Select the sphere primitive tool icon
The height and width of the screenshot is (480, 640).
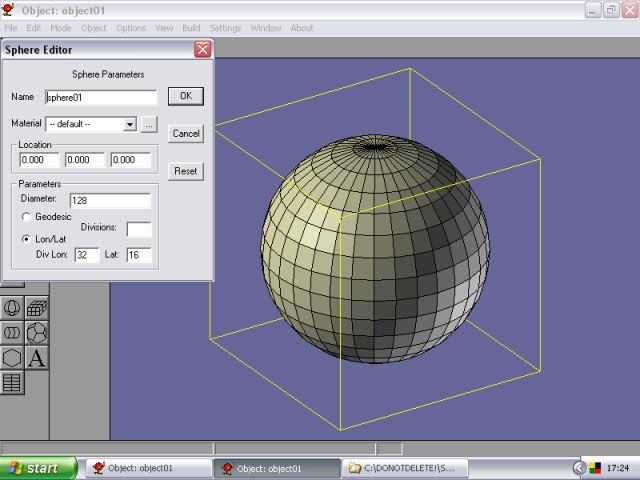pyautogui.click(x=12, y=308)
